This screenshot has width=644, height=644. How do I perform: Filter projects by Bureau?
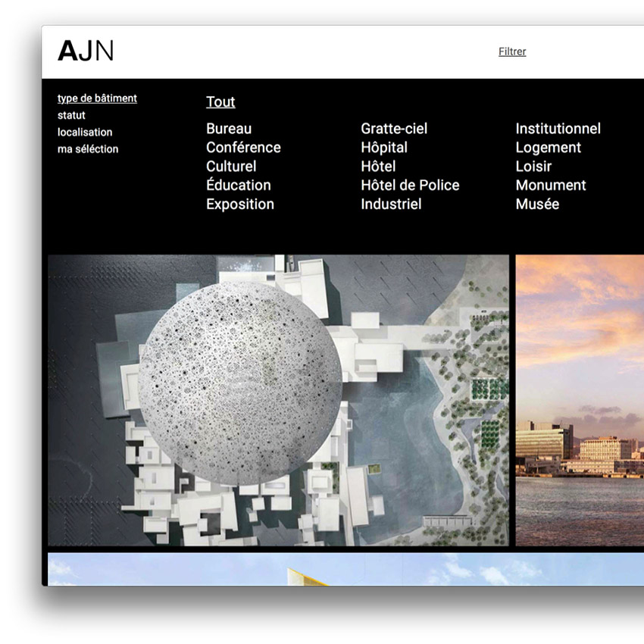pos(229,129)
